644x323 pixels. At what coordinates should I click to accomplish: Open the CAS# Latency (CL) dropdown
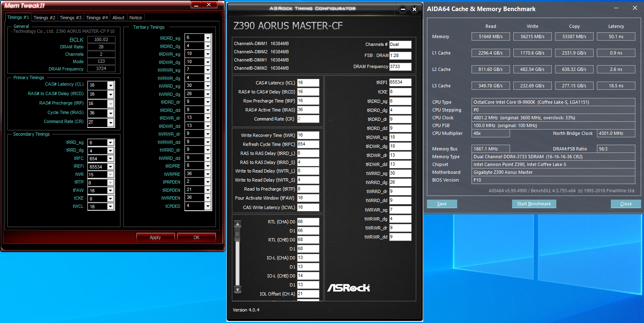click(x=110, y=85)
